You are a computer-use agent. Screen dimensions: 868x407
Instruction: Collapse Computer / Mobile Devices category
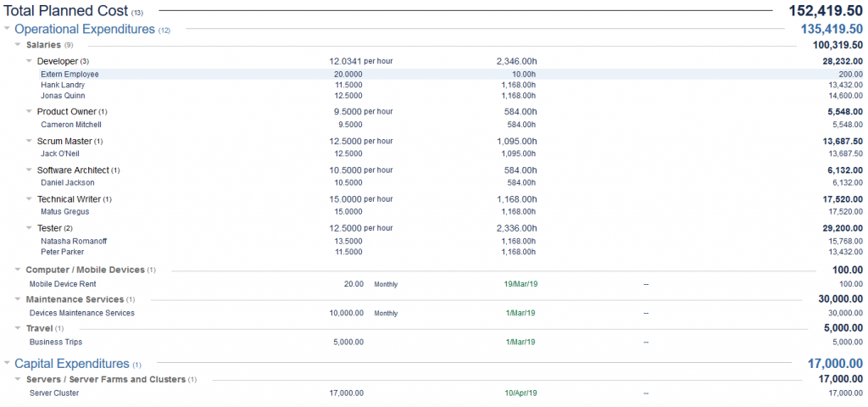18,270
